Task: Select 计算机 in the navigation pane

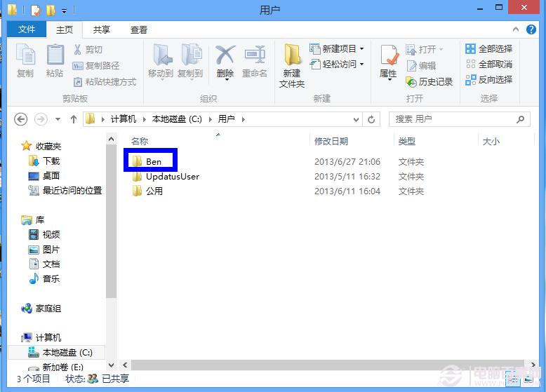Action: pyautogui.click(x=41, y=337)
